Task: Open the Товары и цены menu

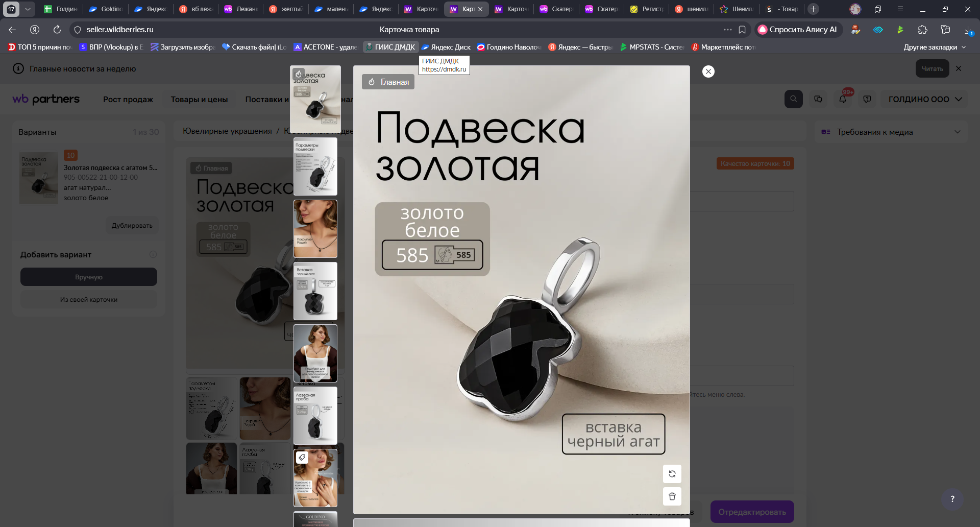Action: click(199, 100)
